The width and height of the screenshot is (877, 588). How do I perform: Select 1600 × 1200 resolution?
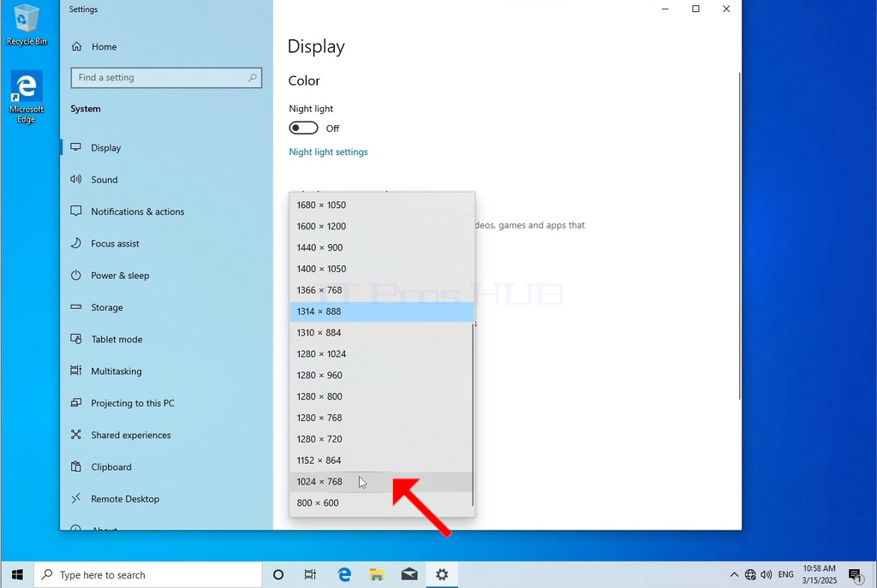381,226
